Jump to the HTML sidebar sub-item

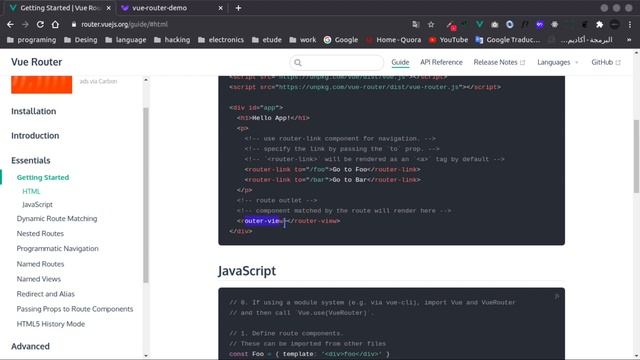pyautogui.click(x=31, y=191)
